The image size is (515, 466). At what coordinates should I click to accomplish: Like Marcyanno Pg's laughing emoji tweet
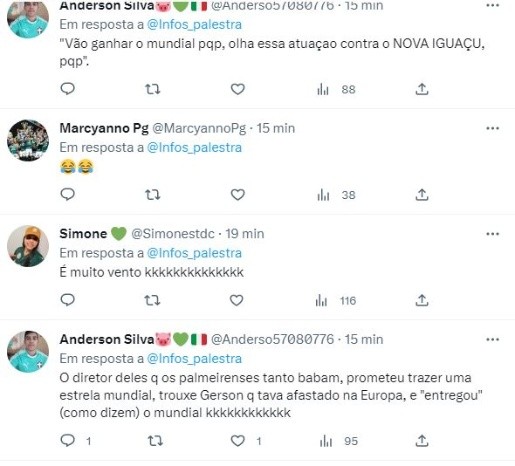click(238, 194)
